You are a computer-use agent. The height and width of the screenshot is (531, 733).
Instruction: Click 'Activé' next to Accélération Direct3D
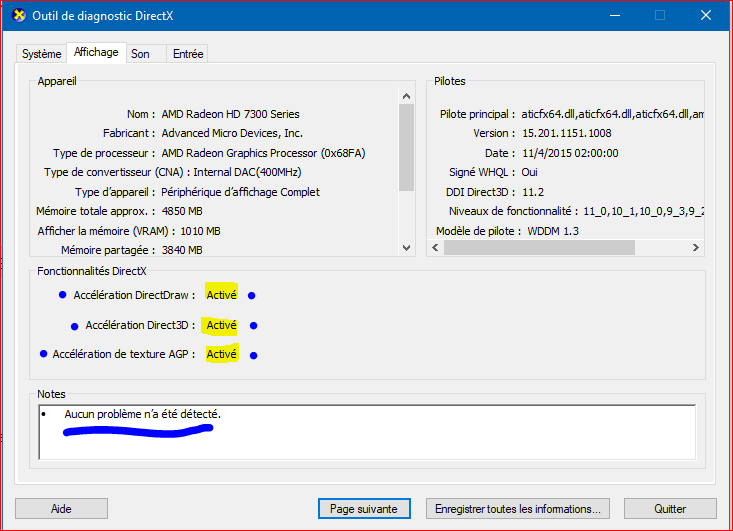[222, 325]
